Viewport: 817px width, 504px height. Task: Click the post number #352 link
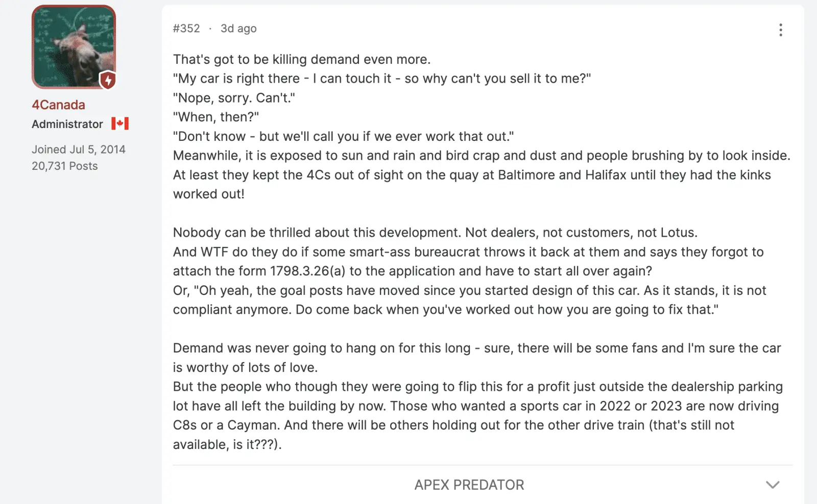pyautogui.click(x=186, y=29)
